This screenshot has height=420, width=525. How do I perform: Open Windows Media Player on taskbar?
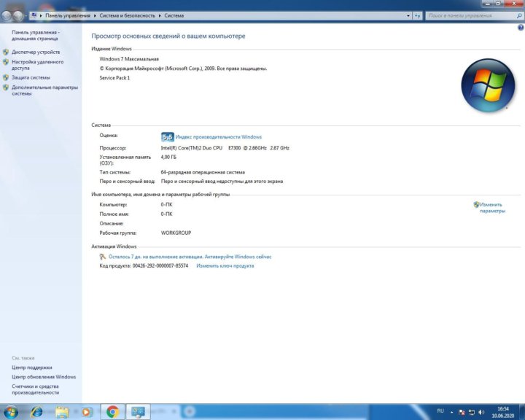coord(86,412)
